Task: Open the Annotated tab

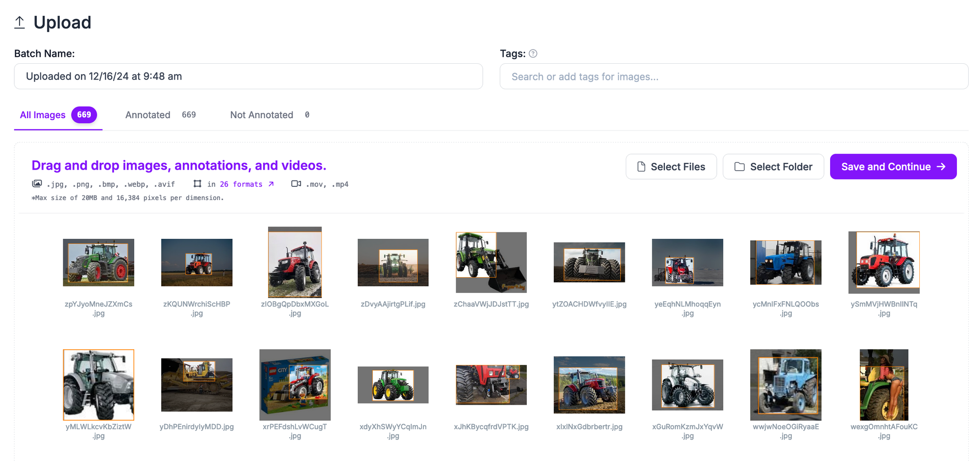Action: (x=160, y=115)
